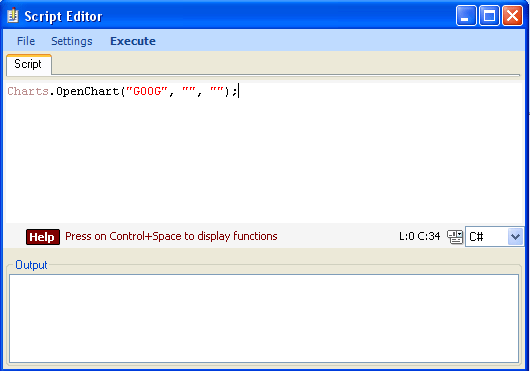
Task: Minimize the Script Editor window
Action: [x=466, y=16]
